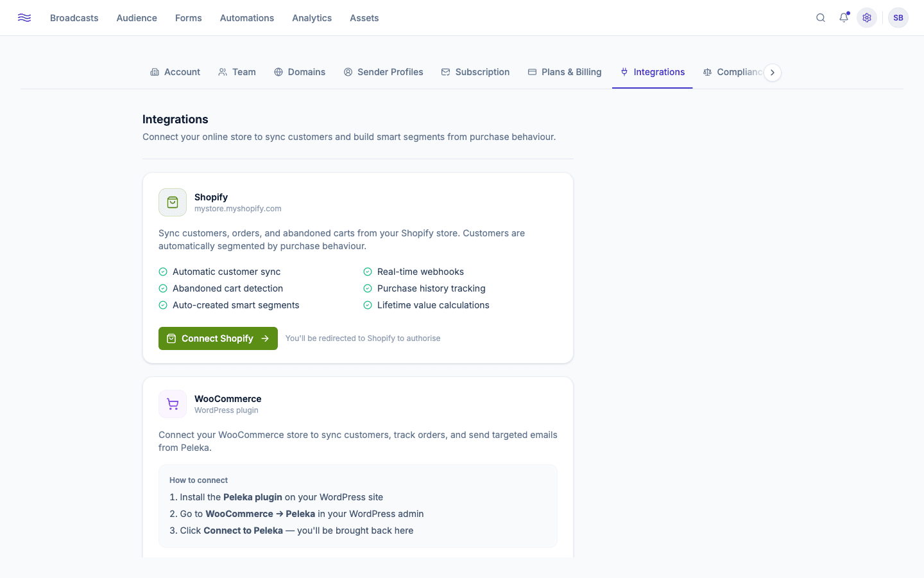Navigate to Automations

coord(247,18)
